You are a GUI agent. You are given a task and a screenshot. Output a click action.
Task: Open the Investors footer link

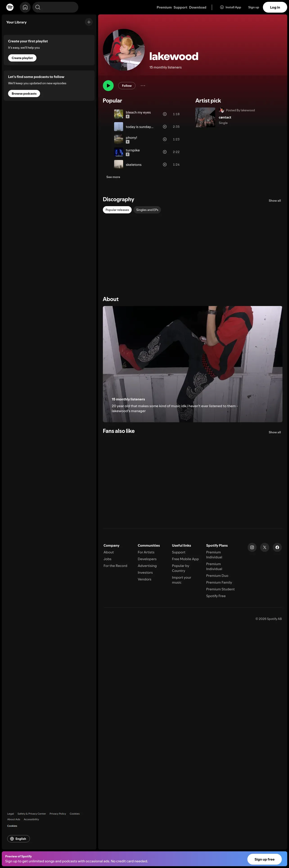[x=145, y=573]
